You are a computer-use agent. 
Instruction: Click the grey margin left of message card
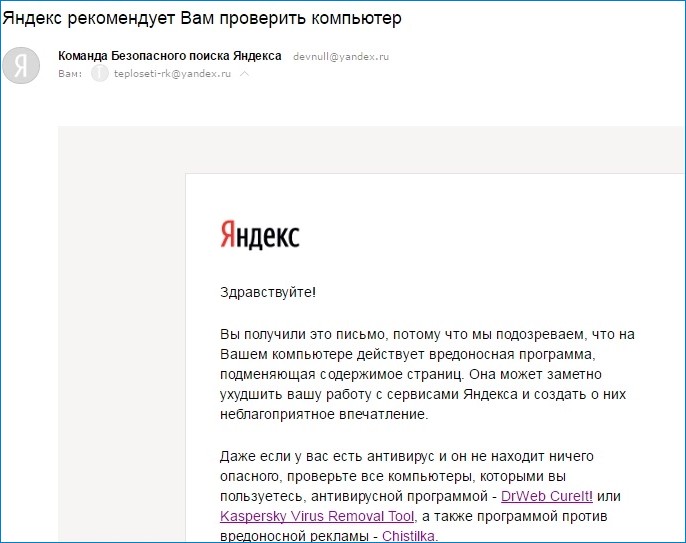[120, 350]
